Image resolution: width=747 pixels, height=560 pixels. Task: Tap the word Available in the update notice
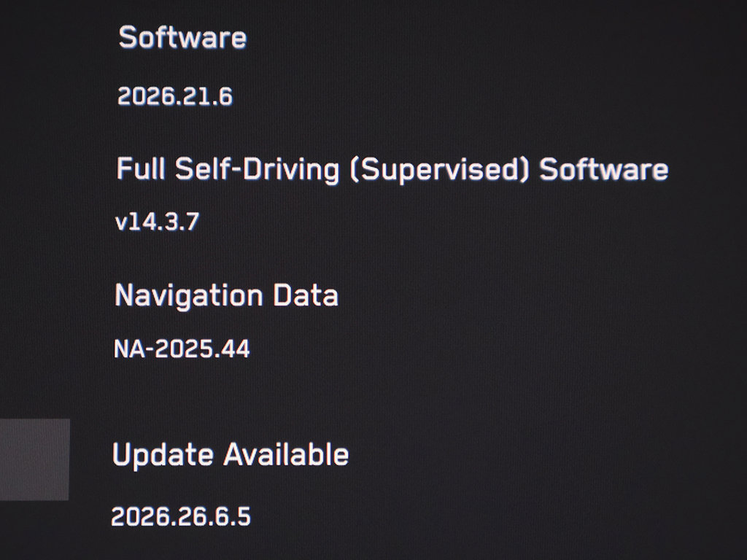[x=286, y=454]
